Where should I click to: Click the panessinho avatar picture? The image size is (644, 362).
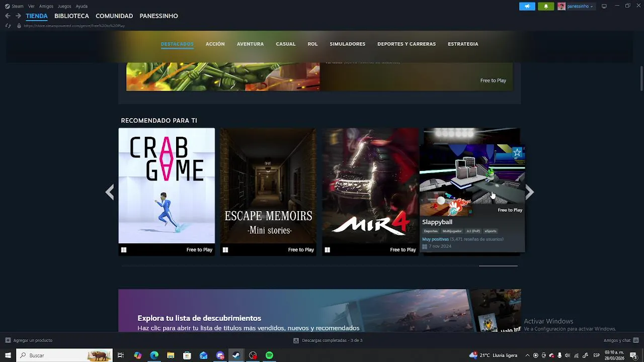(x=561, y=6)
